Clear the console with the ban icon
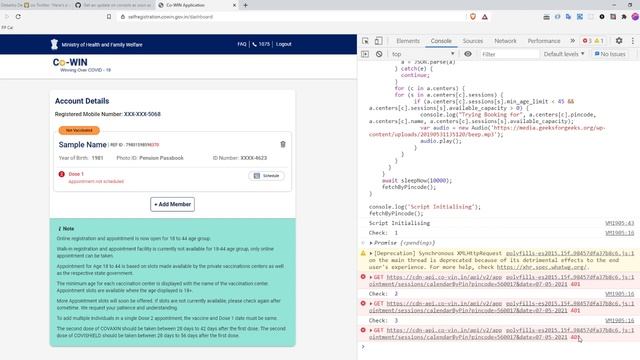The image size is (640, 360). coord(379,54)
